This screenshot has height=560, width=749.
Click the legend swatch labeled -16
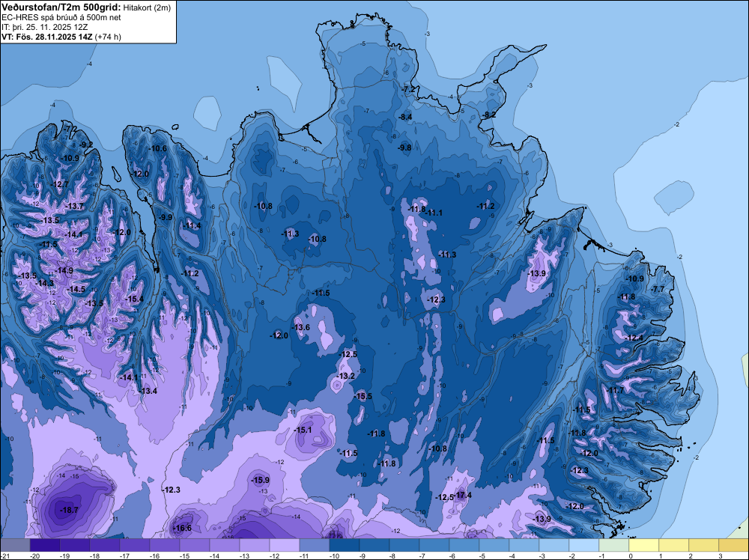click(x=164, y=545)
